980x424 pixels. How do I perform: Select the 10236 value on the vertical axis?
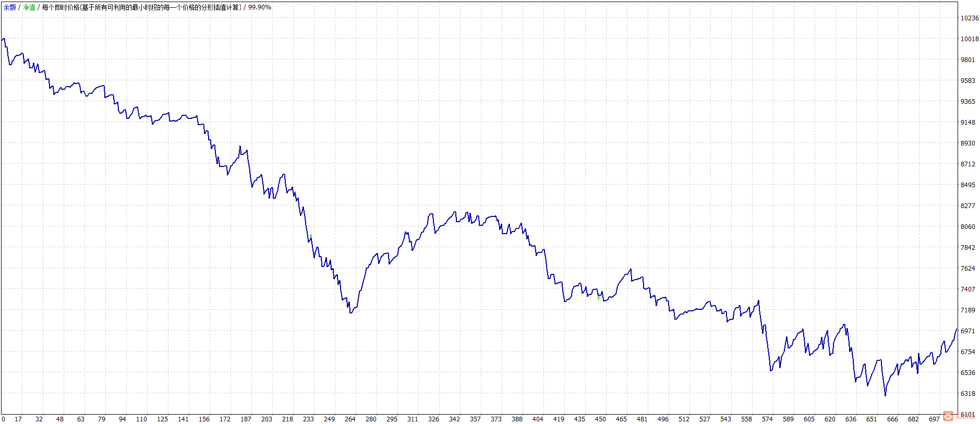click(970, 18)
